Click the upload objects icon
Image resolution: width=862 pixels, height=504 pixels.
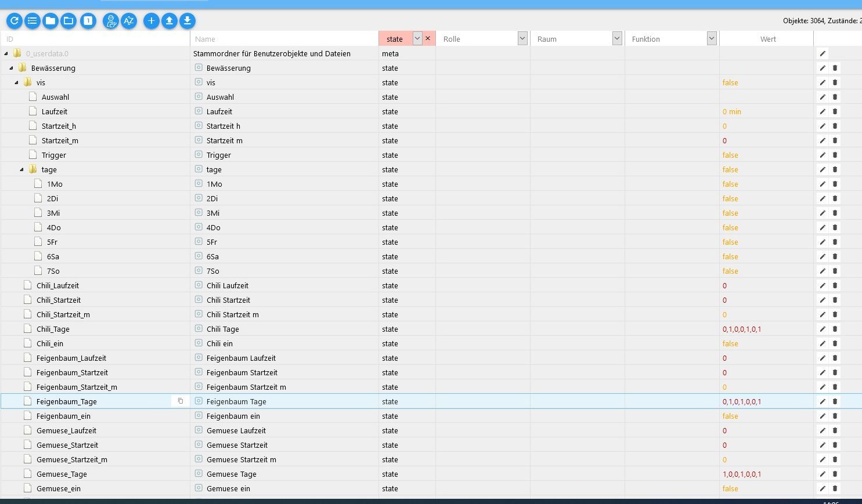click(169, 21)
